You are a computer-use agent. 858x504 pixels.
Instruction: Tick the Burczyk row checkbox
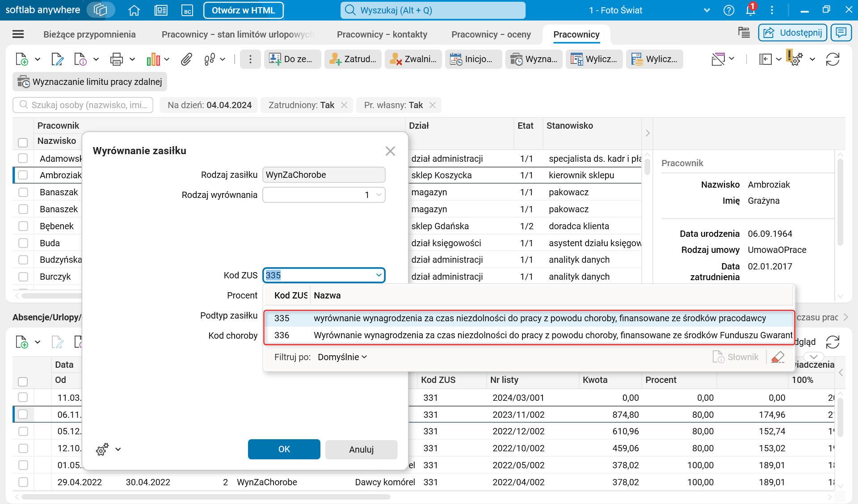click(23, 277)
